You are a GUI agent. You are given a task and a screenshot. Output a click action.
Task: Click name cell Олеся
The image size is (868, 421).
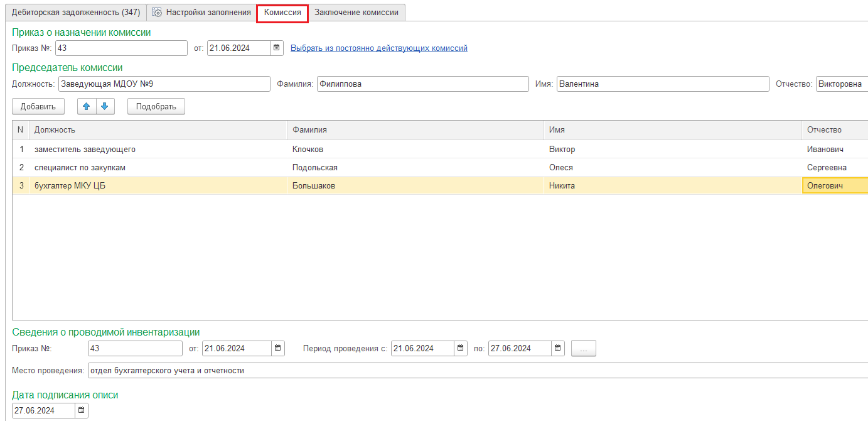pyautogui.click(x=673, y=168)
